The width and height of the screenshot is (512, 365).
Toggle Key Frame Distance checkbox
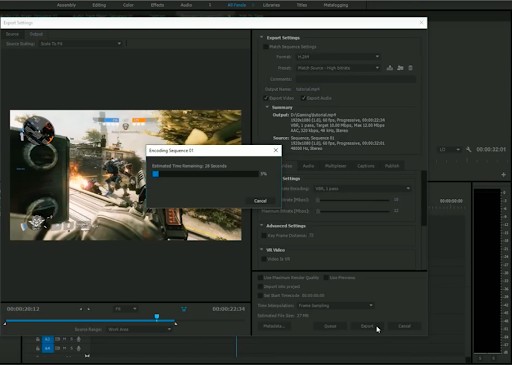264,236
